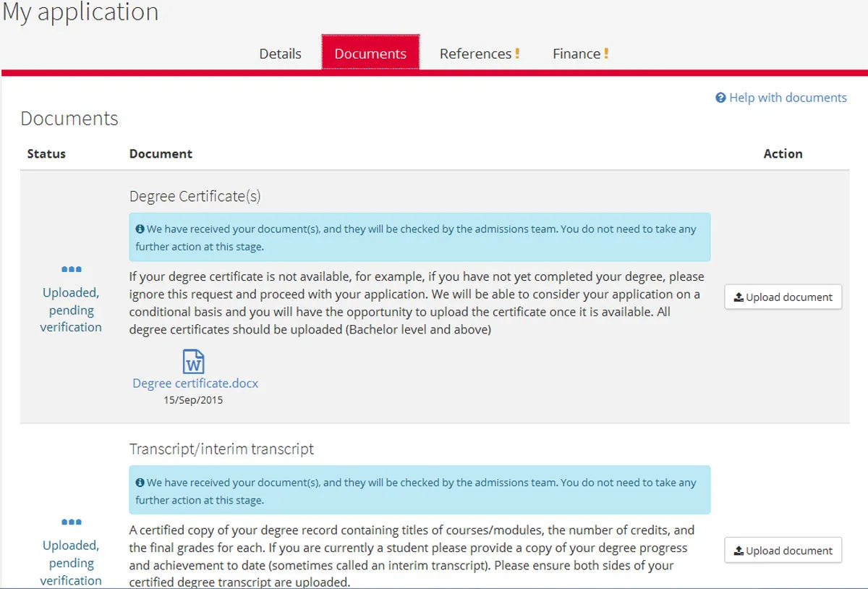Click the pending dots icon for Degree Certificate

tap(71, 269)
